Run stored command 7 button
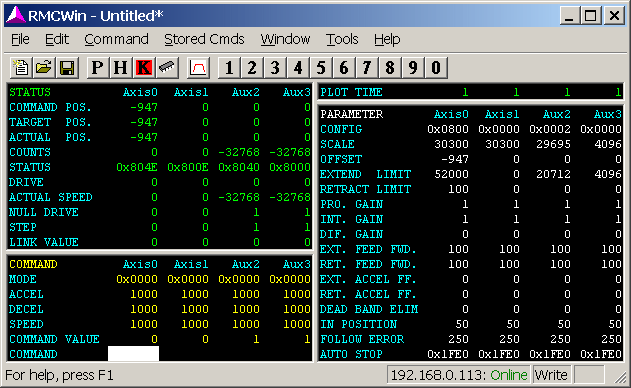Image resolution: width=631 pixels, height=388 pixels. tap(367, 67)
